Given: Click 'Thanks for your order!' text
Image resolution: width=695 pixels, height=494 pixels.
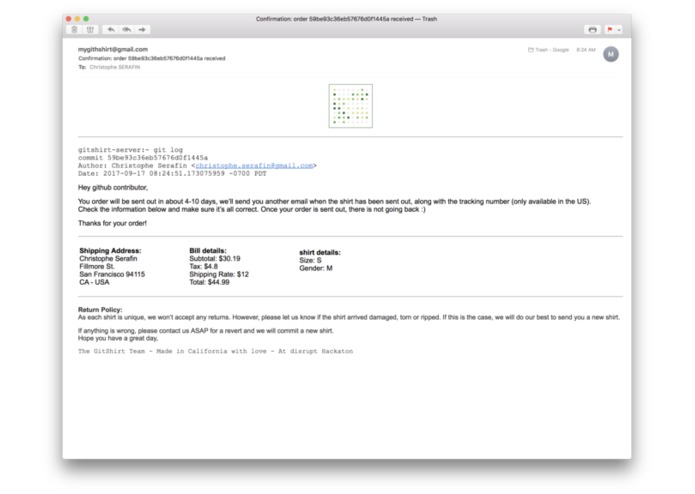Looking at the screenshot, I should [113, 223].
